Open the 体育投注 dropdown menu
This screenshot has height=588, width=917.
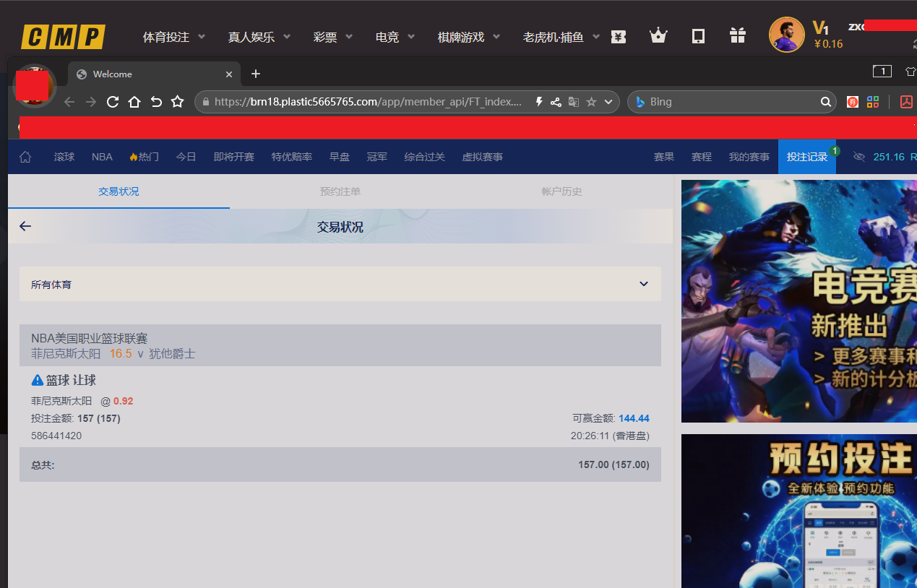(173, 37)
